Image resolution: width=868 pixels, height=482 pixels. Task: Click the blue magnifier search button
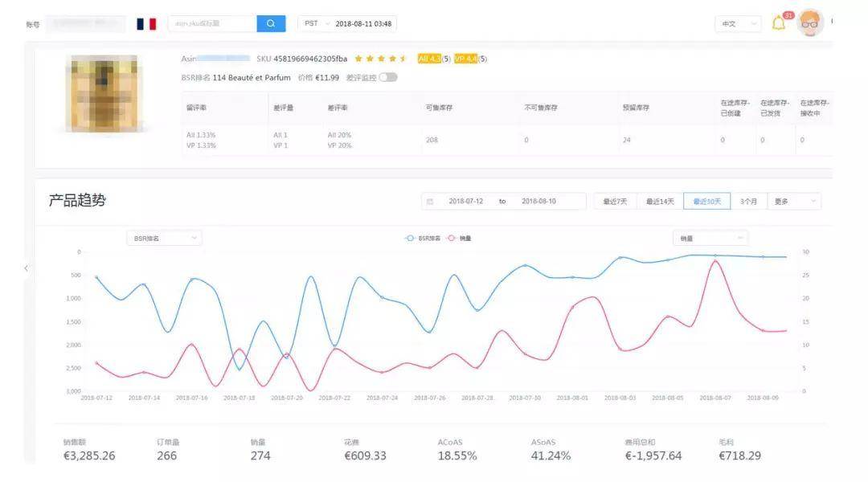(271, 24)
